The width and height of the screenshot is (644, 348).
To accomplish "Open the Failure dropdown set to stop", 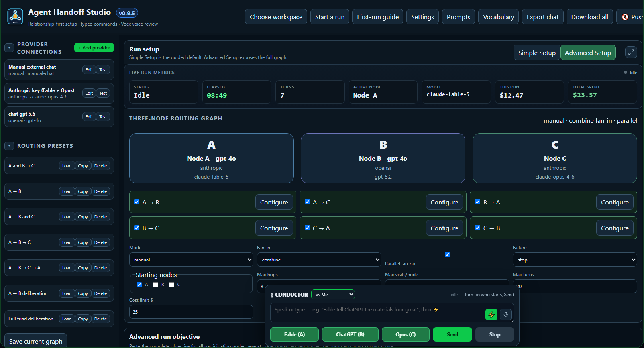I will pos(575,260).
